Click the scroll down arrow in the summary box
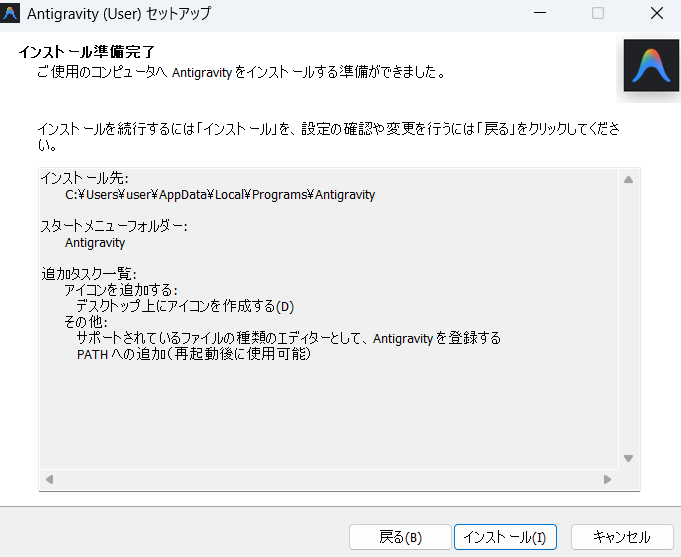Viewport: 681px width, 557px height. point(628,459)
